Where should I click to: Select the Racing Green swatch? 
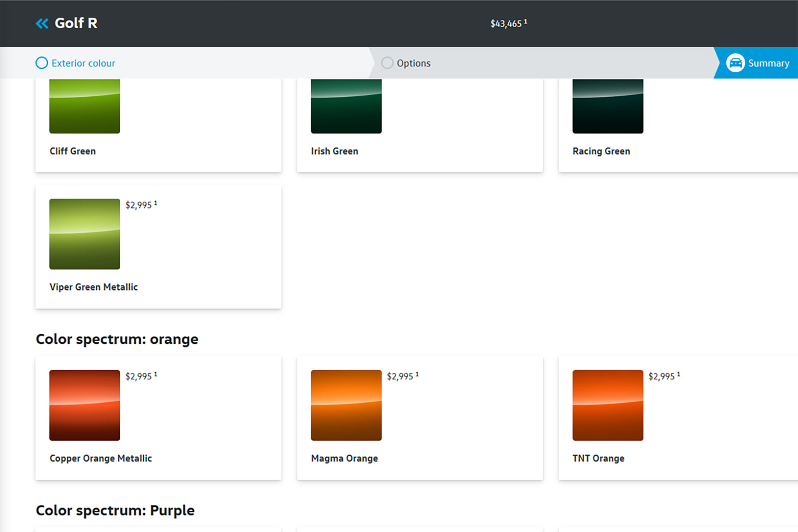tap(607, 106)
